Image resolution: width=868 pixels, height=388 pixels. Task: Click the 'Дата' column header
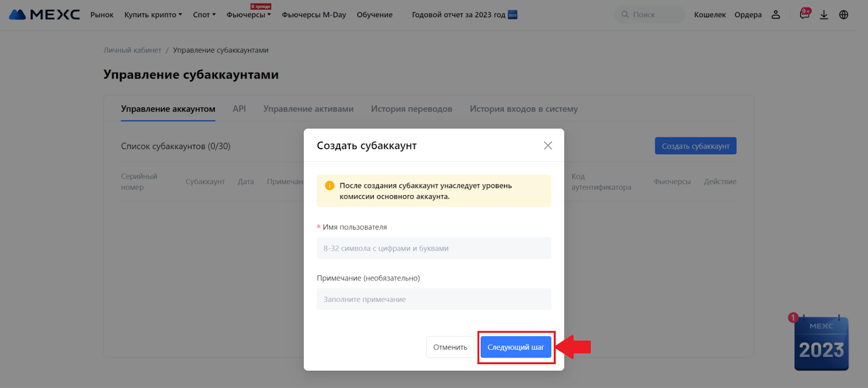coord(246,182)
